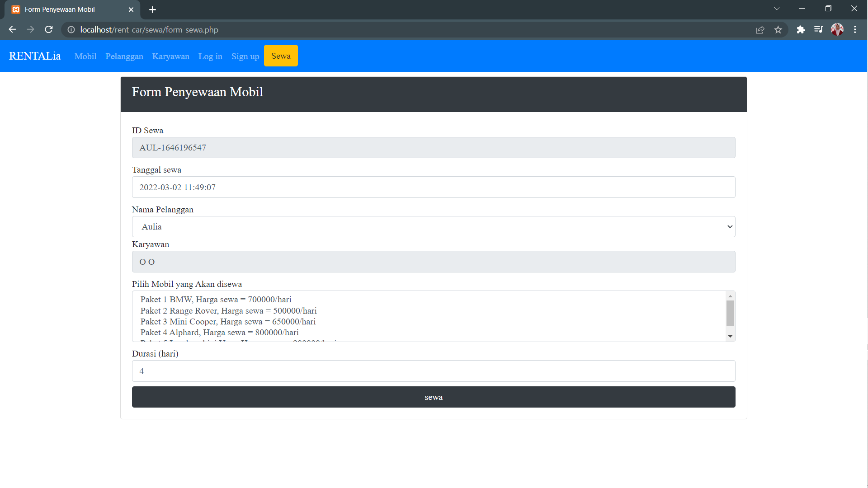Click the RENTALia brand link
868x488 pixels.
click(35, 56)
